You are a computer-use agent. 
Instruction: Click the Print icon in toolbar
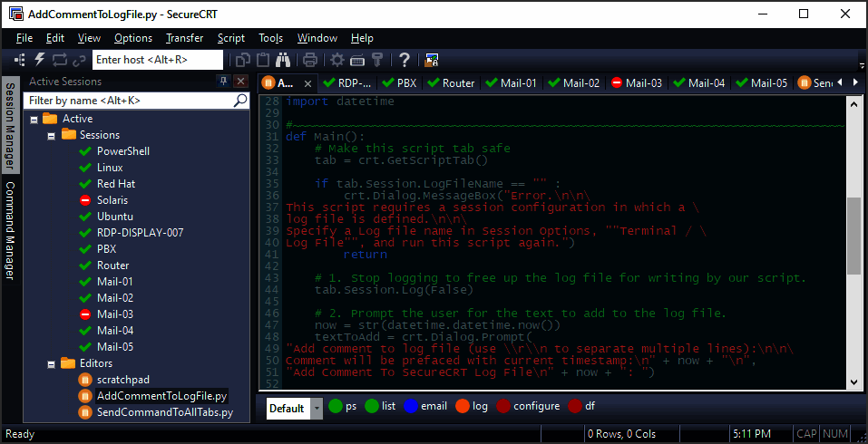pyautogui.click(x=310, y=60)
